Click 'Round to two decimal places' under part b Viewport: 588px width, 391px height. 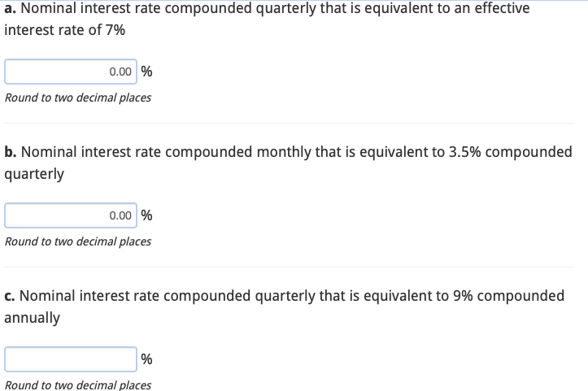pos(78,241)
